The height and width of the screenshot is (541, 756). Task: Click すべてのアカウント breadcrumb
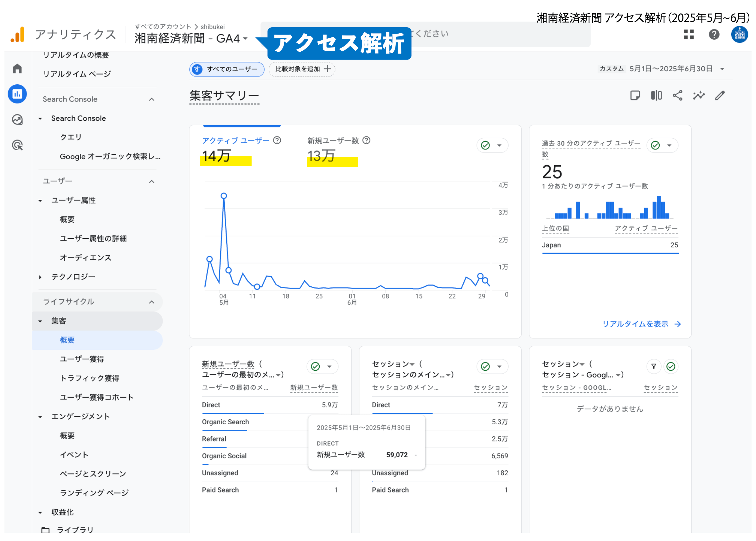tap(163, 27)
